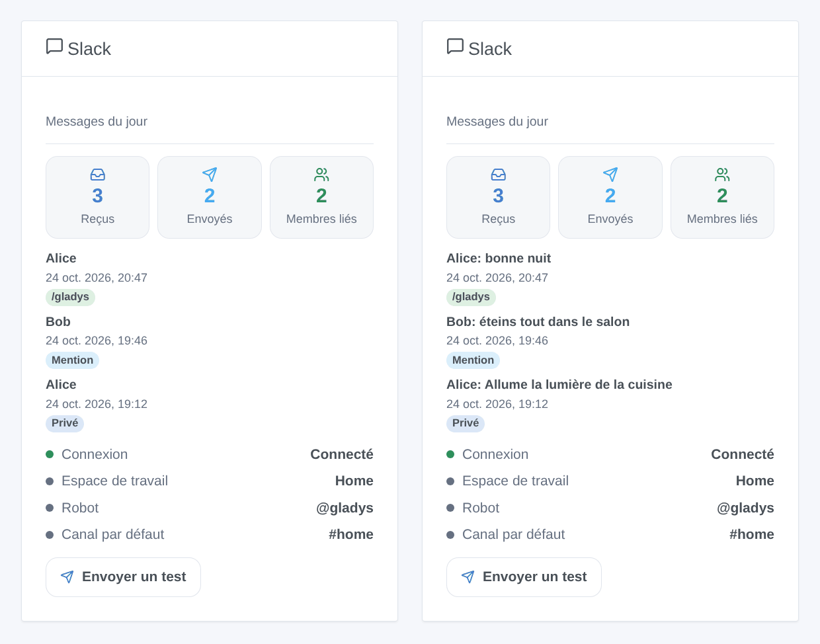Click the Privé badge in left card

[65, 423]
